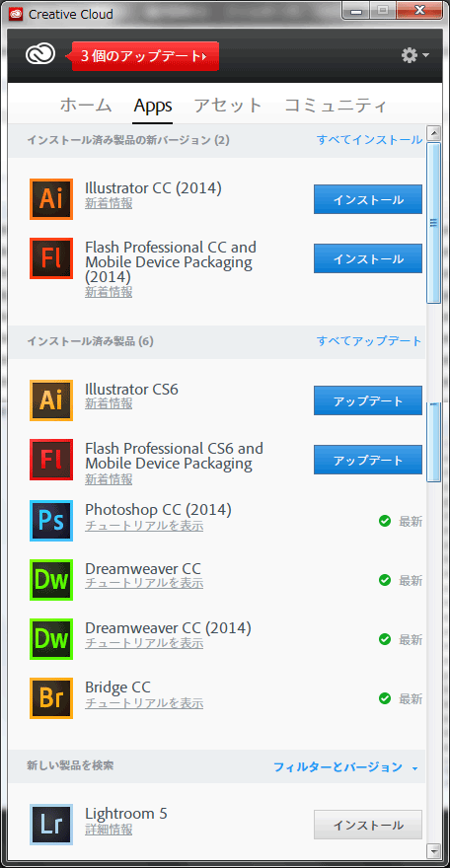Click the Bridge CC icon
This screenshot has height=868, width=450.
[51, 698]
